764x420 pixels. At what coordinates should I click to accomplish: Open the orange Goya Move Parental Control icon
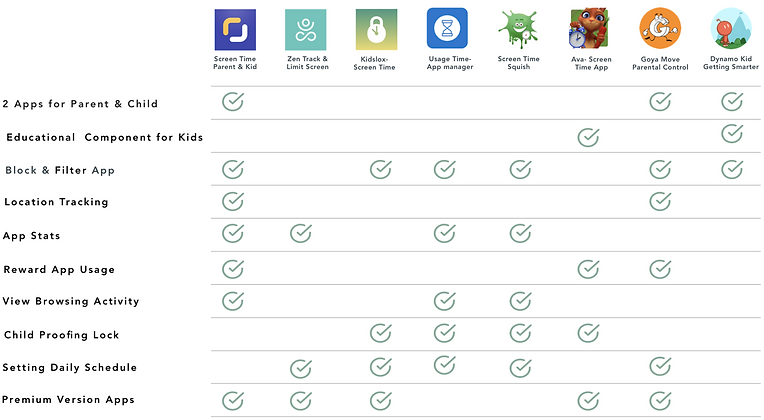point(660,28)
